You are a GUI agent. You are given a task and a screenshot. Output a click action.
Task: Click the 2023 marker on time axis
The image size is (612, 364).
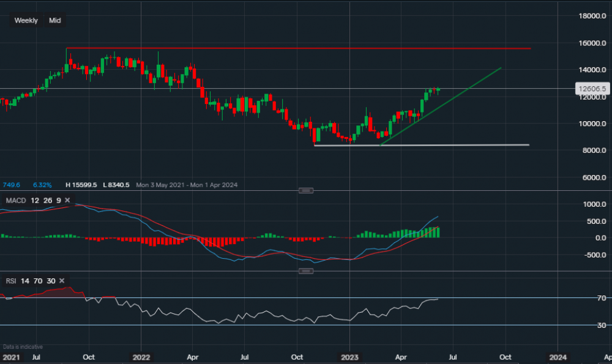[x=351, y=356]
